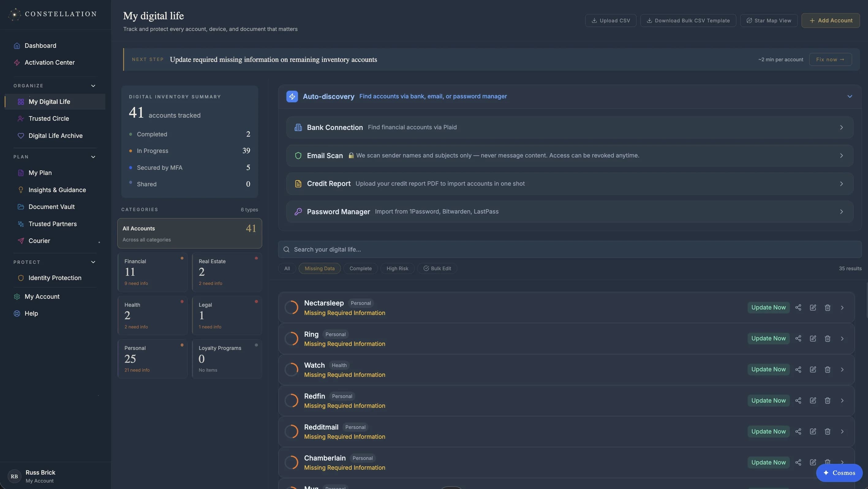Toggle the Missing Data filter
This screenshot has height=489, width=868.
click(x=319, y=269)
